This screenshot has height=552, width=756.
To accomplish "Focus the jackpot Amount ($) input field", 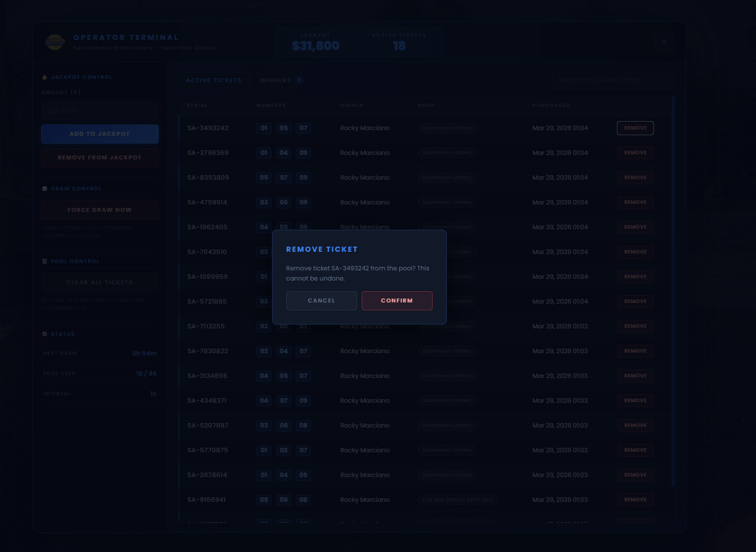I will 100,110.
